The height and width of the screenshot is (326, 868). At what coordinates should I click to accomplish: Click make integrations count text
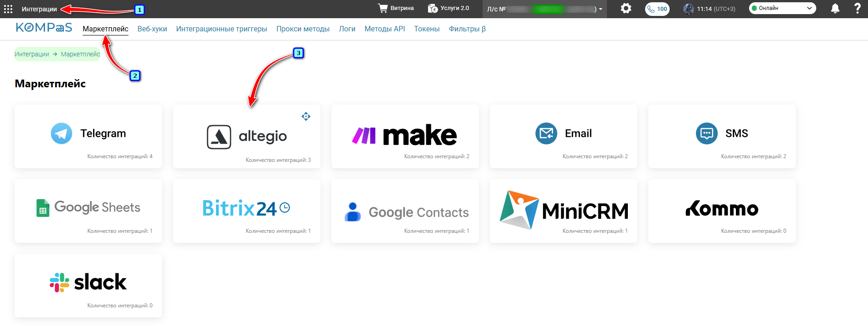(437, 156)
